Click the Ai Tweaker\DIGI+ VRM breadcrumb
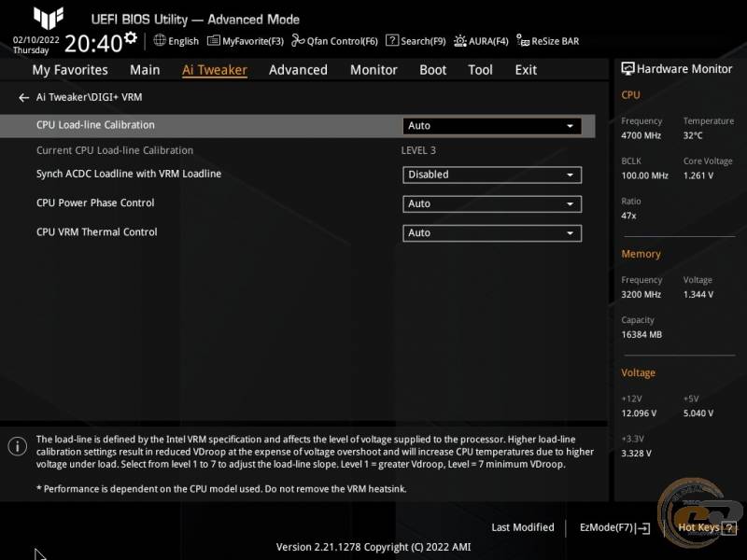The width and height of the screenshot is (747, 560). pyautogui.click(x=89, y=97)
